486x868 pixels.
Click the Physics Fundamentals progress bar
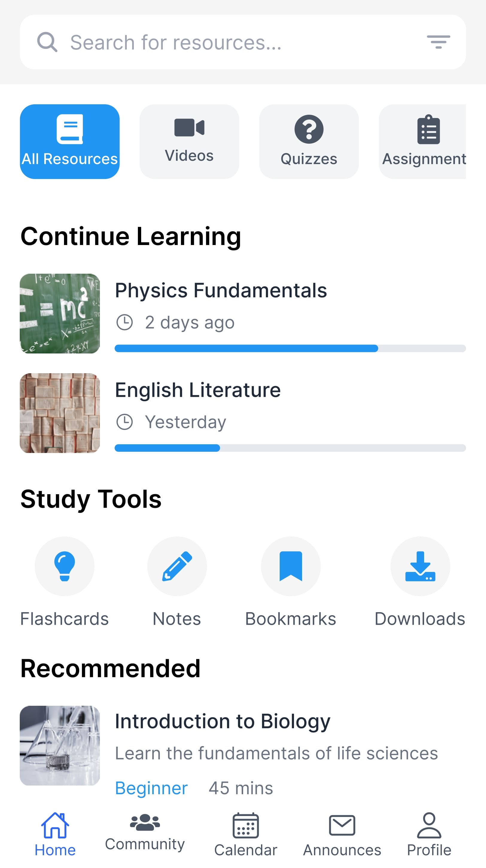click(290, 348)
